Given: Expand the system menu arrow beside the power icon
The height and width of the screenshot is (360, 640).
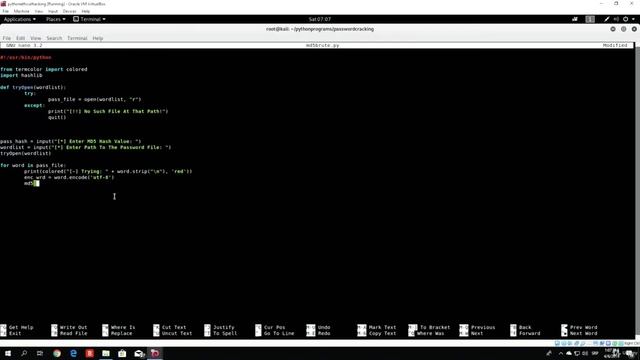Looking at the screenshot, I should (633, 19).
